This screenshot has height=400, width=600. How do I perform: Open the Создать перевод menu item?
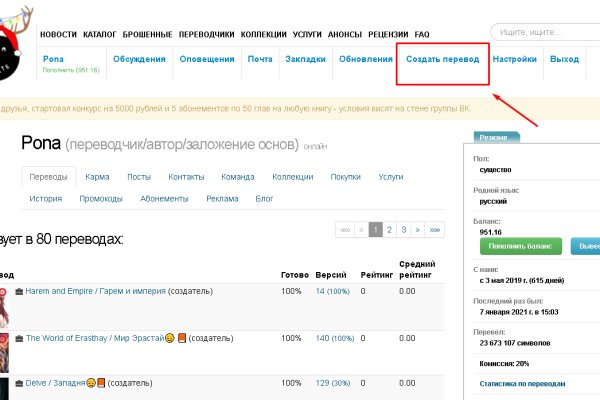pos(443,60)
